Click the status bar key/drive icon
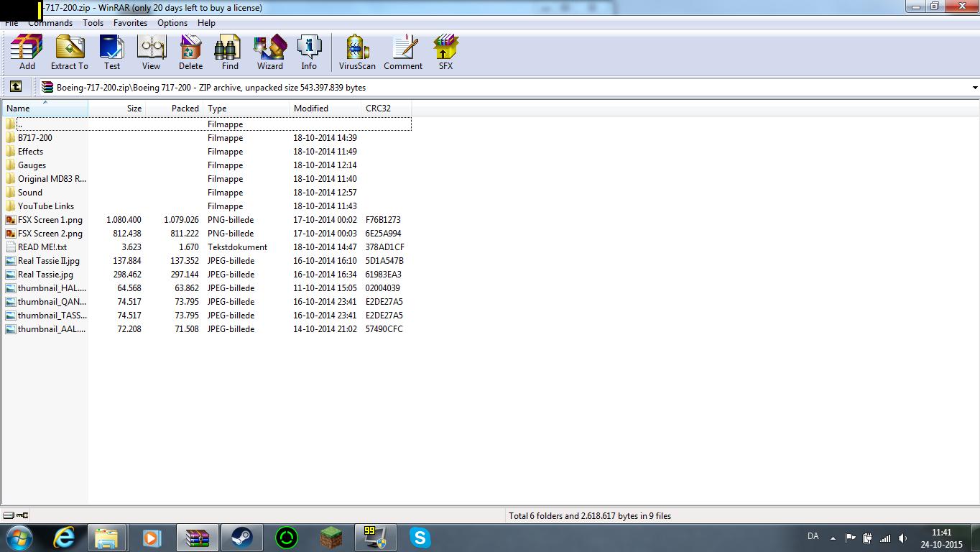Screen dimensions: 980x552 tap(16, 515)
